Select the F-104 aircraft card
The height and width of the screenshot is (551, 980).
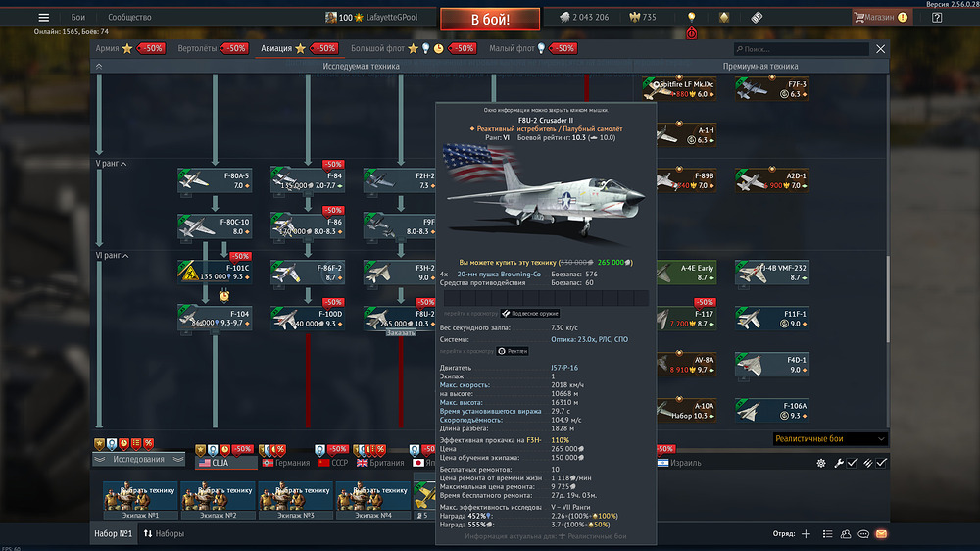coord(215,319)
